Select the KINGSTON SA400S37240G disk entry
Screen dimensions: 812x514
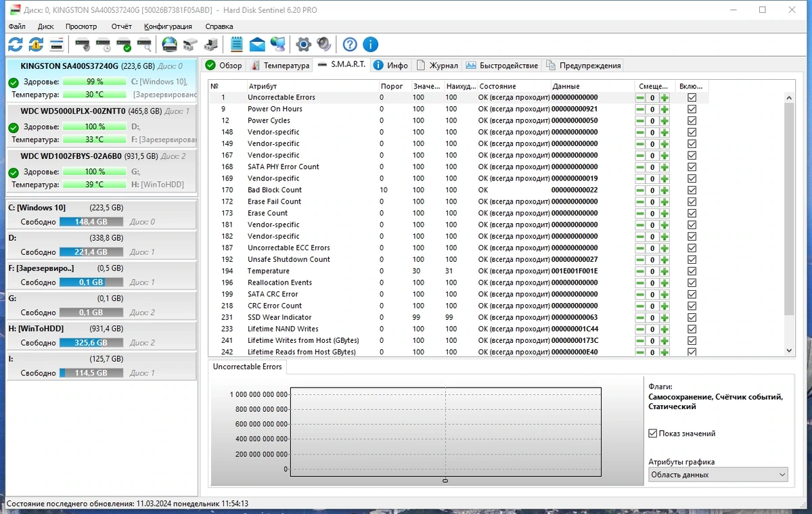point(101,80)
